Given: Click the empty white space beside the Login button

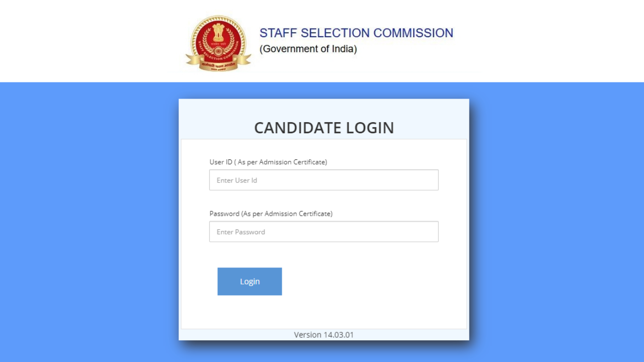Looking at the screenshot, I should [x=372, y=282].
